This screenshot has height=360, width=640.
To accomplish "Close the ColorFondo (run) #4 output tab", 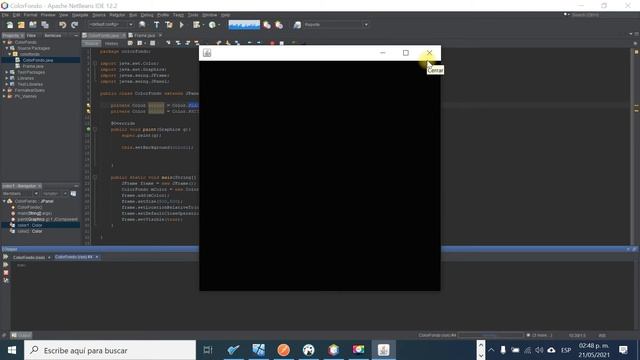I will pos(97,257).
